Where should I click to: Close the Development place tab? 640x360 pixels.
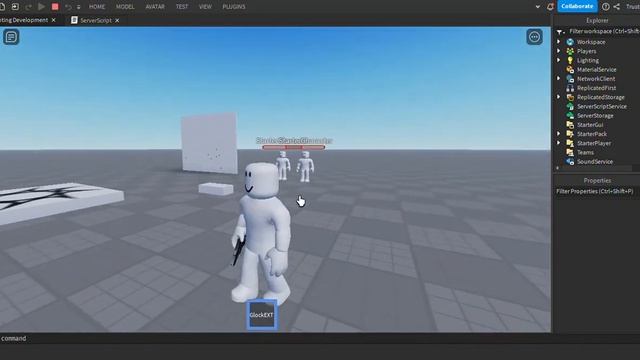(53, 20)
